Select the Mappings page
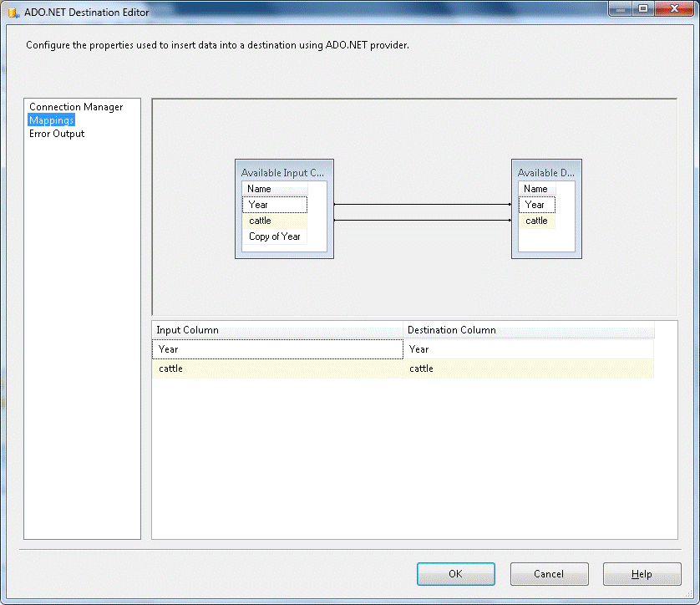Viewport: 700px width, 605px height. (x=51, y=120)
